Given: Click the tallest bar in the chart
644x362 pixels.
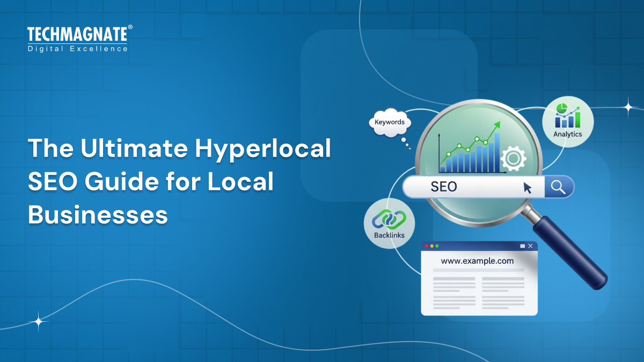Looking at the screenshot, I should [497, 153].
